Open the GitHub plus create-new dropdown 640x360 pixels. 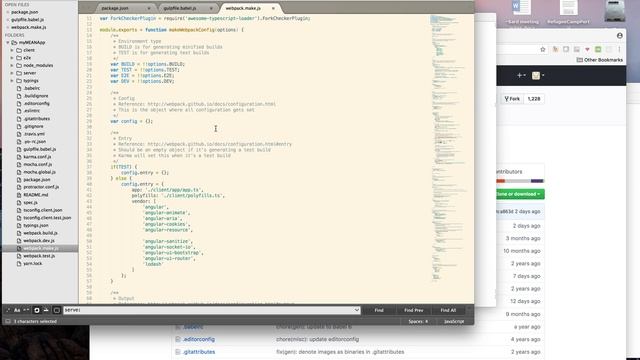tap(521, 76)
